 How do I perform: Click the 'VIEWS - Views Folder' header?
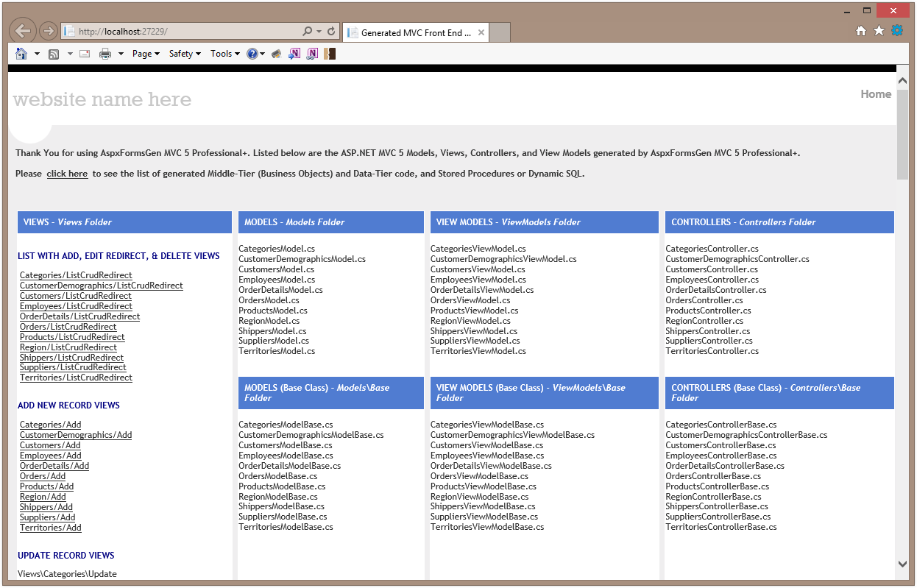[x=124, y=222]
